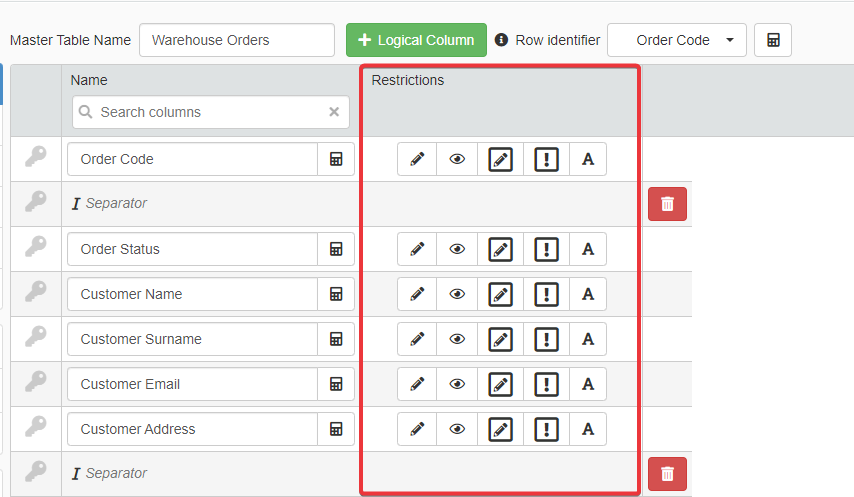Delete the second Separator row
854x497 pixels.
(x=667, y=474)
